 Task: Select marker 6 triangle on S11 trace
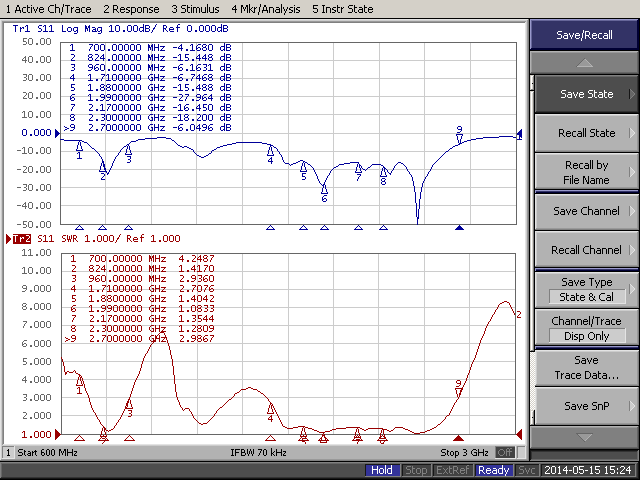[324, 187]
